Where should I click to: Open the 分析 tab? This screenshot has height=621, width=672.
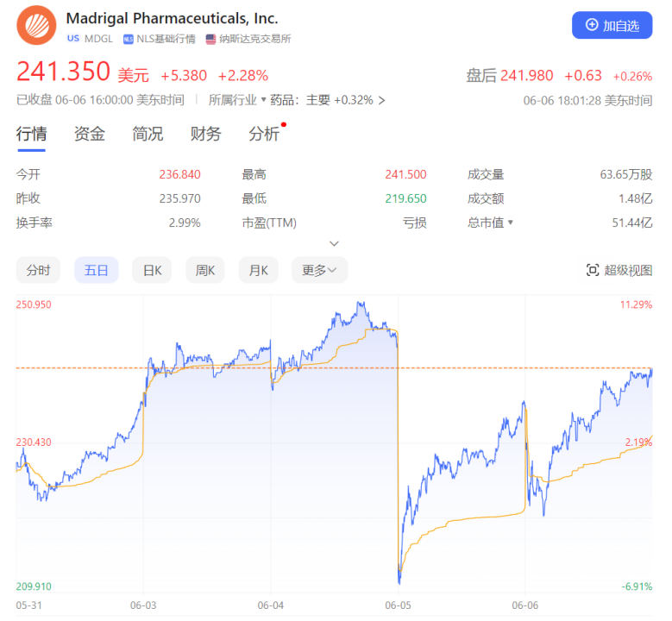tap(264, 134)
